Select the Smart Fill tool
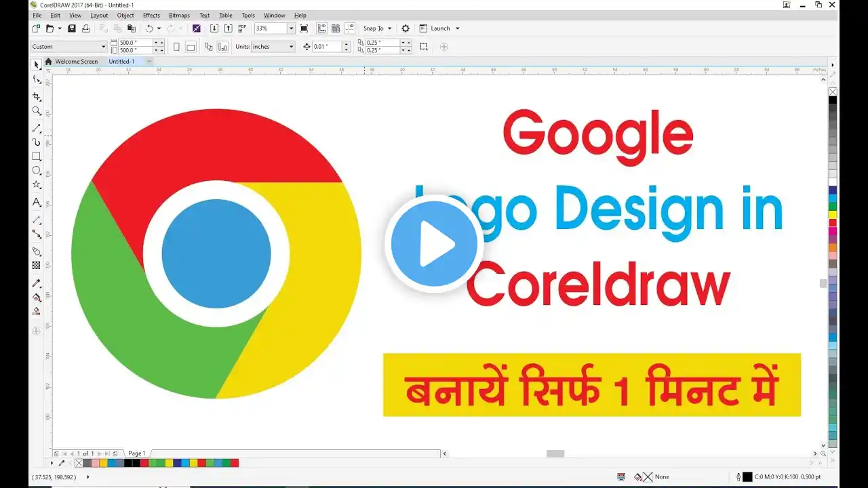The width and height of the screenshot is (868, 488). pyautogui.click(x=37, y=312)
